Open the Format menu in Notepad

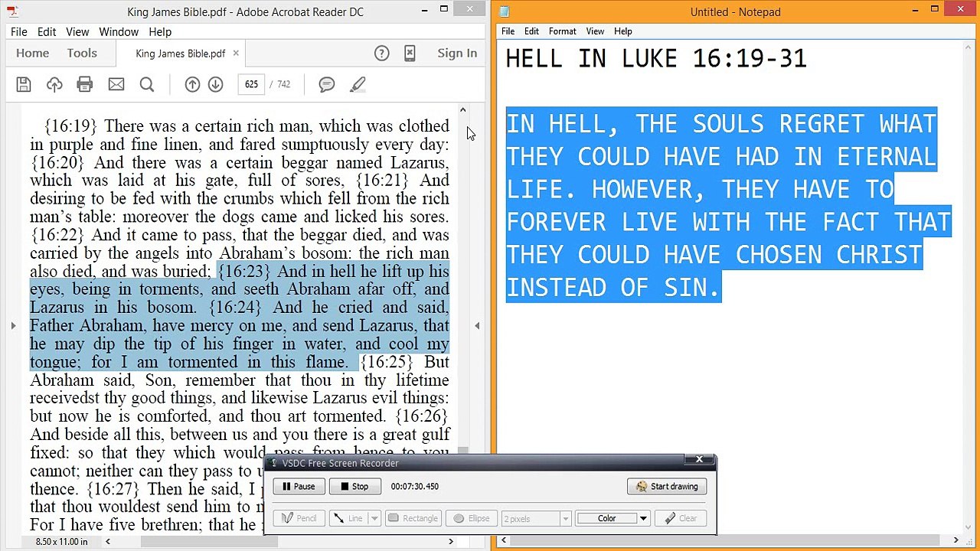562,31
